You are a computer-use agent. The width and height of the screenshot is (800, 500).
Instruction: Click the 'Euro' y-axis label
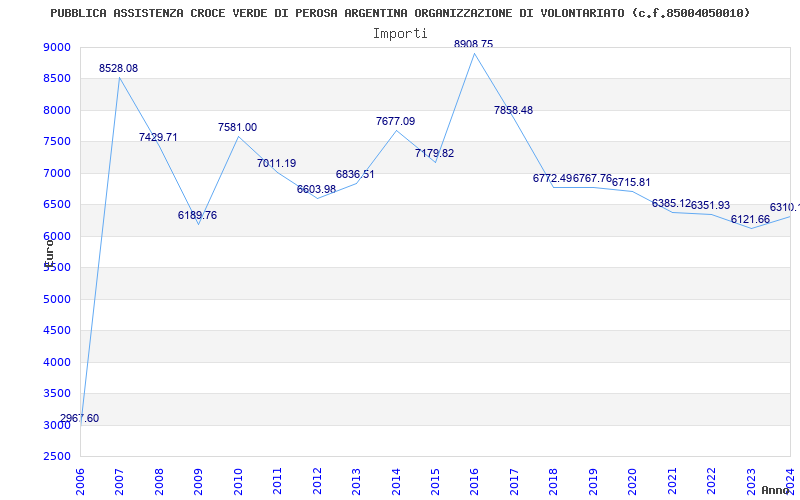(x=48, y=253)
